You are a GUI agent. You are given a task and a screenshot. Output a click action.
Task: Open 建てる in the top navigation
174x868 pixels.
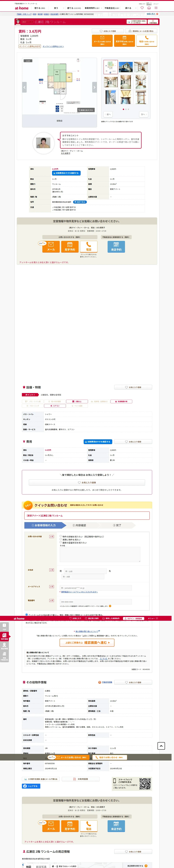74,8
